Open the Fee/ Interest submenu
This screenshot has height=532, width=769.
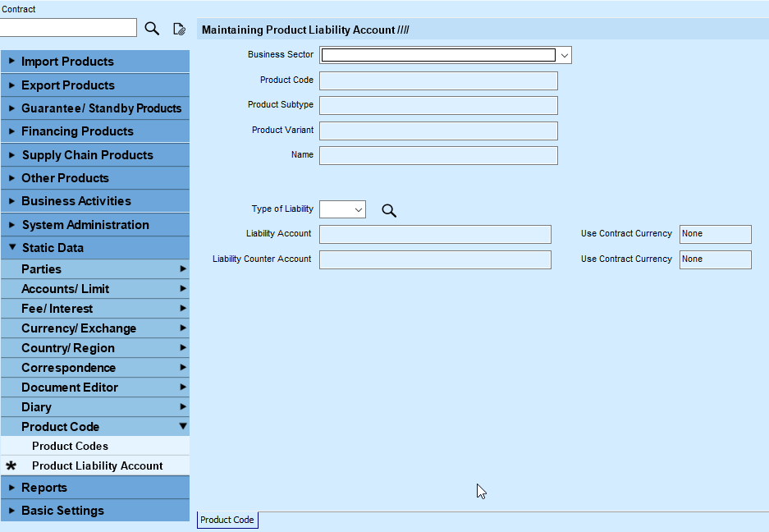tap(95, 308)
